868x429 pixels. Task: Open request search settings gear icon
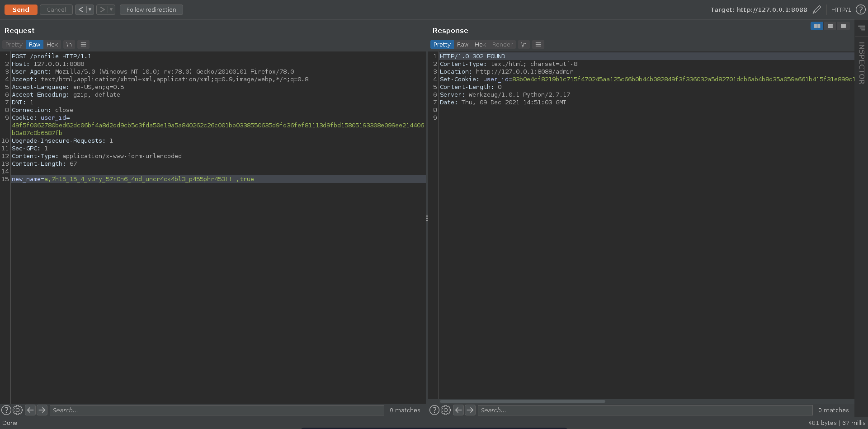pos(18,410)
